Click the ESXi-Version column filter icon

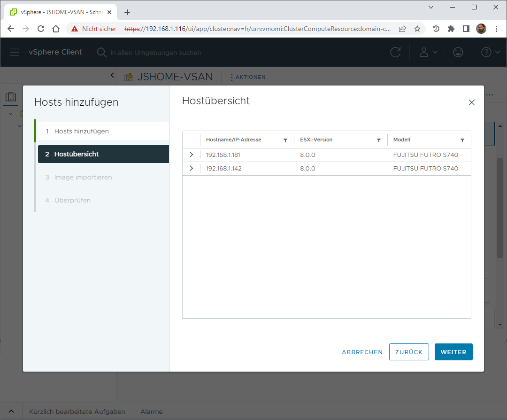pos(379,140)
